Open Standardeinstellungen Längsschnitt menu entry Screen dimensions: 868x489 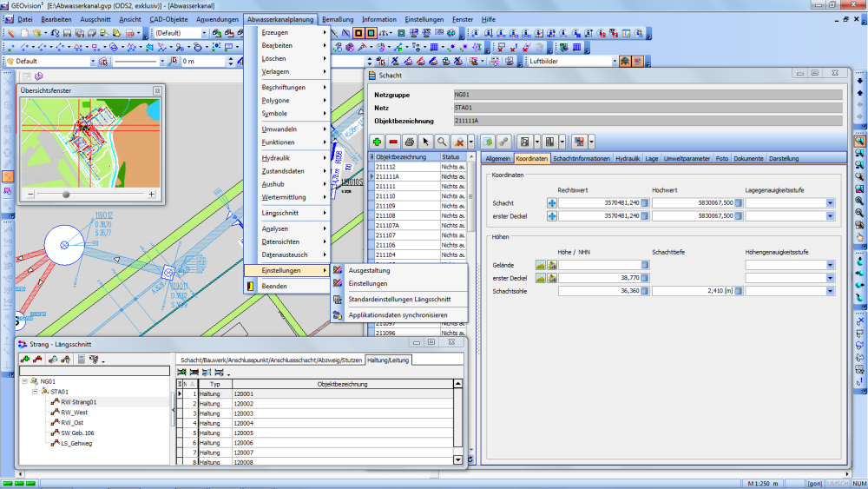pyautogui.click(x=400, y=299)
